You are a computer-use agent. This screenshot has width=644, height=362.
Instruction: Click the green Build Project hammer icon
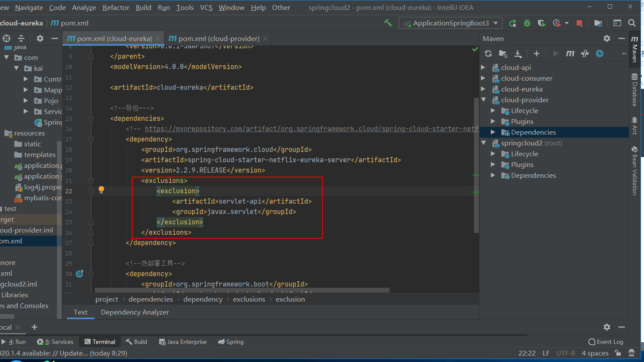[388, 23]
